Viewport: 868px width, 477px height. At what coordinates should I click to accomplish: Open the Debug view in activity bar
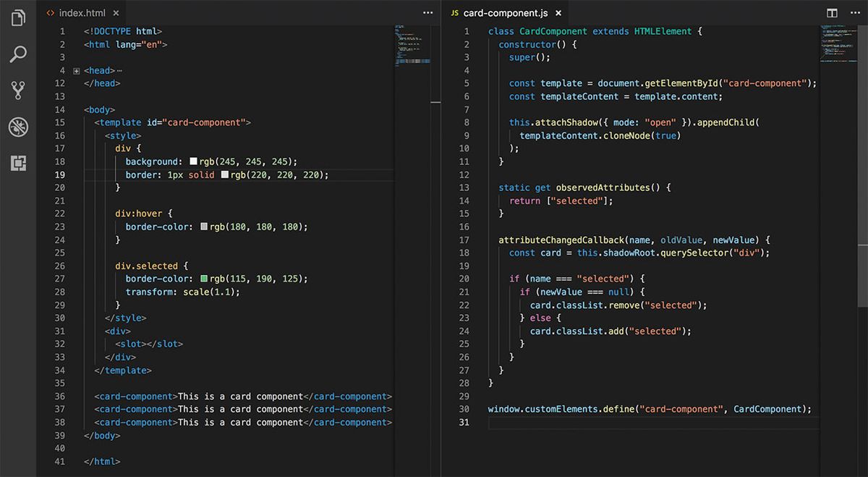18,127
